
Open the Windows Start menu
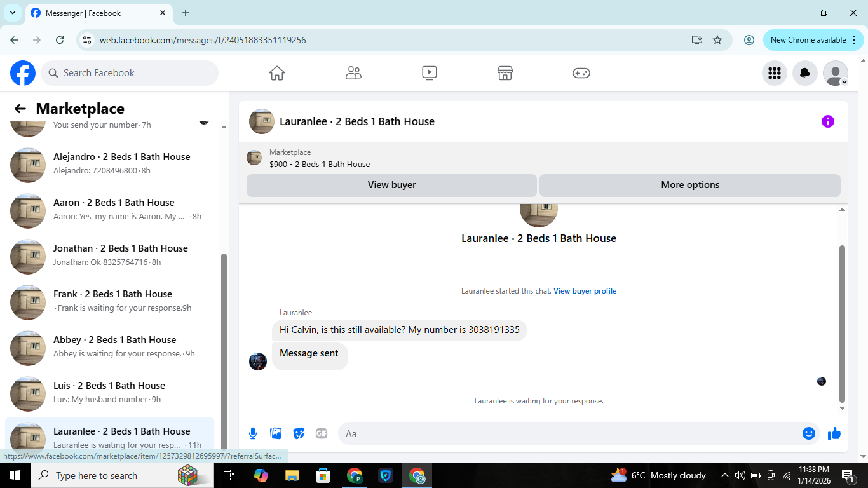(x=15, y=475)
